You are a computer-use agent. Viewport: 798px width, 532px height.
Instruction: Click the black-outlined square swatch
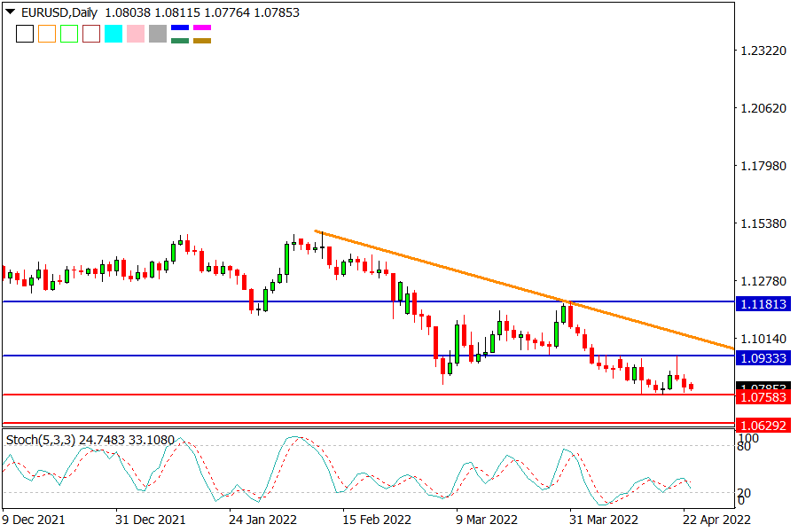[25, 34]
